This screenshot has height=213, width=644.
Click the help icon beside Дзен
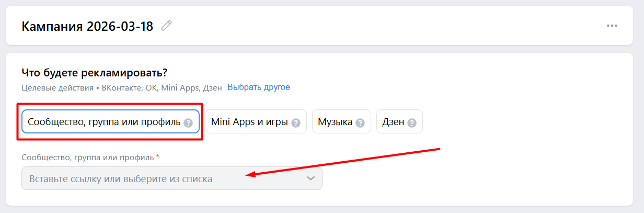coord(412,123)
